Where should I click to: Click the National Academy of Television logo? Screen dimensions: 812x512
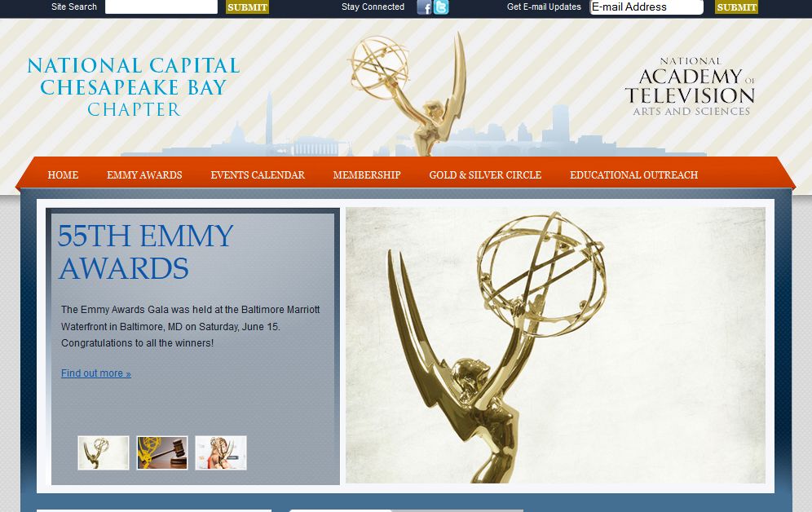(690, 86)
